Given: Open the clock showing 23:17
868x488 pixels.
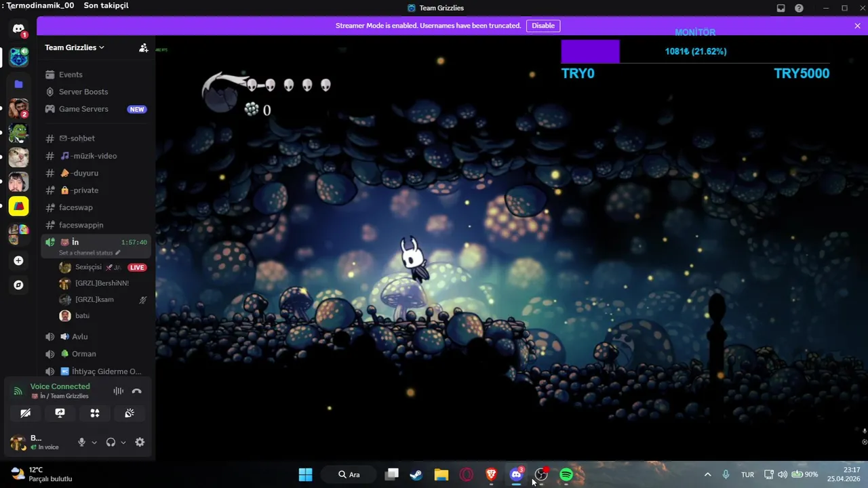Looking at the screenshot, I should [x=844, y=474].
